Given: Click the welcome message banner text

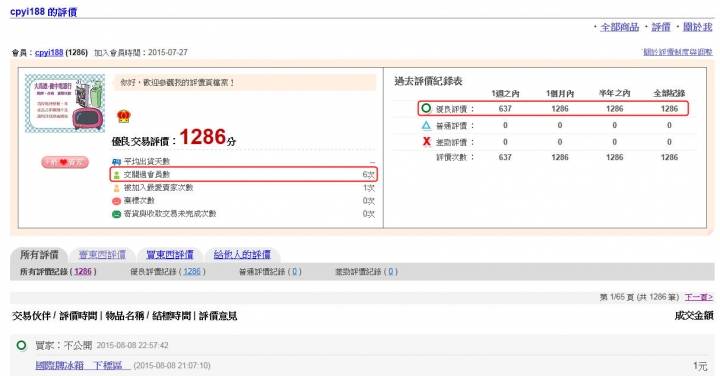Looking at the screenshot, I should (177, 83).
